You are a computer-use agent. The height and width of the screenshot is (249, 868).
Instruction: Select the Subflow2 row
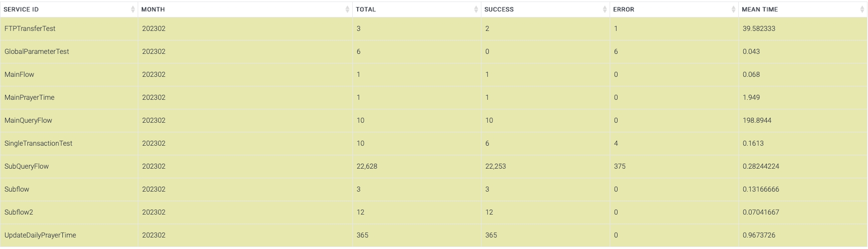[19, 213]
